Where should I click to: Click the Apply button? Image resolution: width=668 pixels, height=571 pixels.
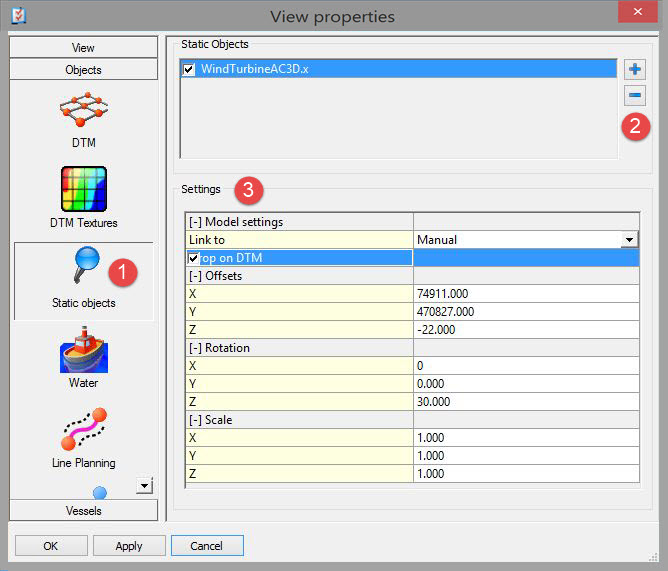coord(129,546)
